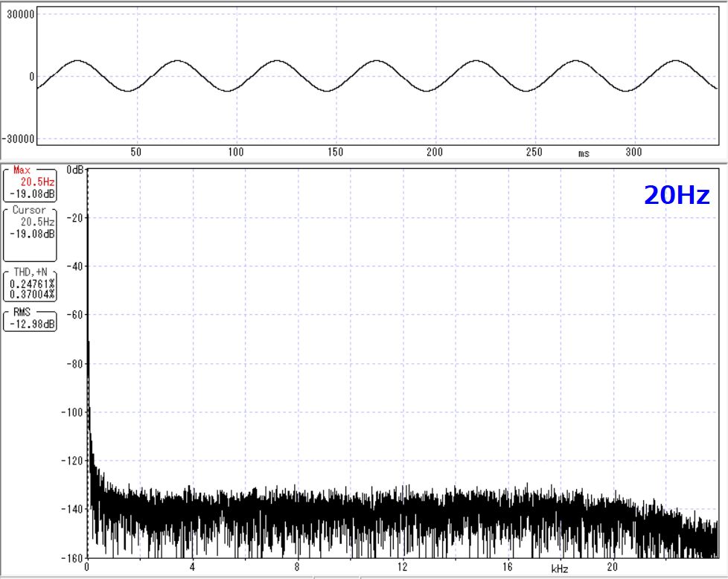Click the Max peak readout box

[30, 185]
